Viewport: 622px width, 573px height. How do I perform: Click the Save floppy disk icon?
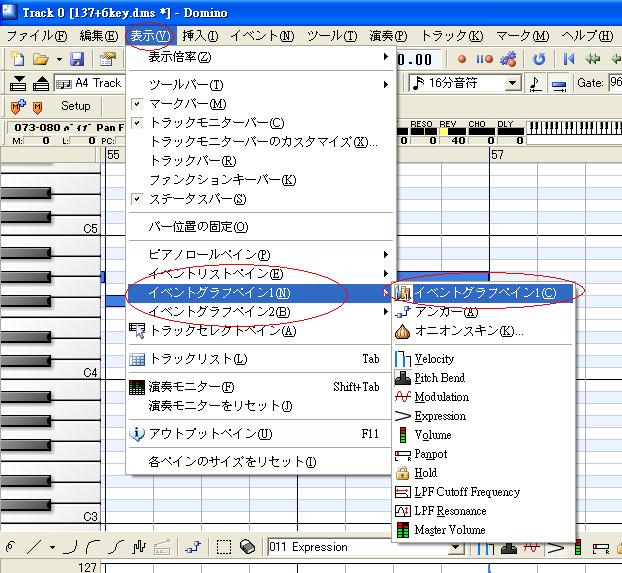pos(77,59)
